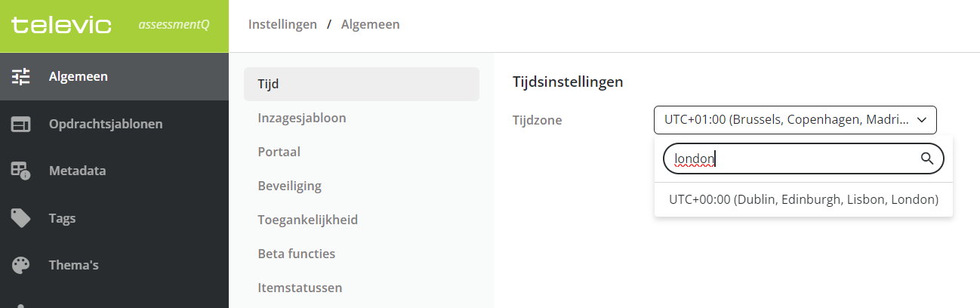
Task: Click the magnifier icon in timezone search
Action: (x=927, y=159)
